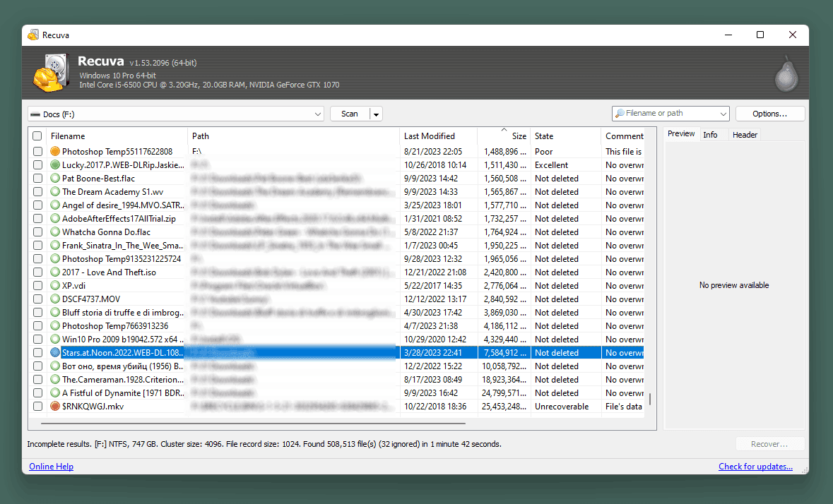Click state icon beside The.Cameraman.1928.Criterion

click(x=54, y=379)
